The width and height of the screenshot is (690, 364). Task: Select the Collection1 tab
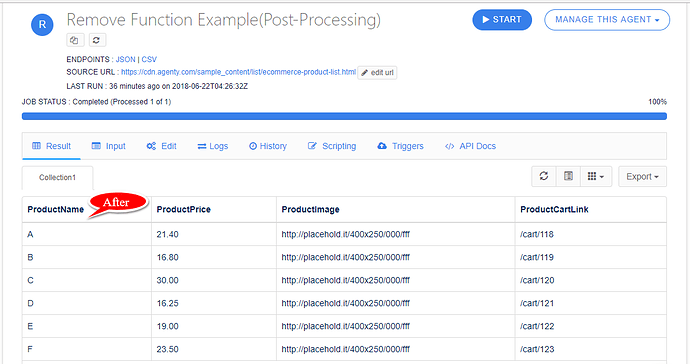pyautogui.click(x=57, y=177)
